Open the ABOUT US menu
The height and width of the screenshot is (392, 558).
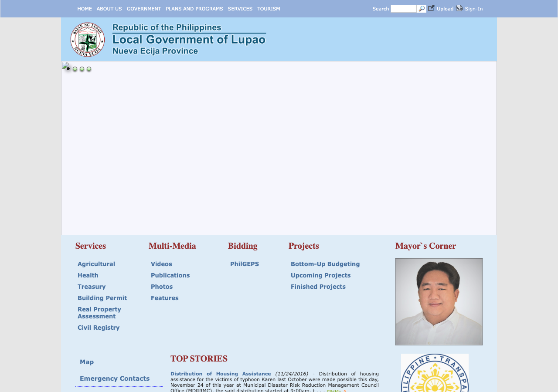click(109, 9)
